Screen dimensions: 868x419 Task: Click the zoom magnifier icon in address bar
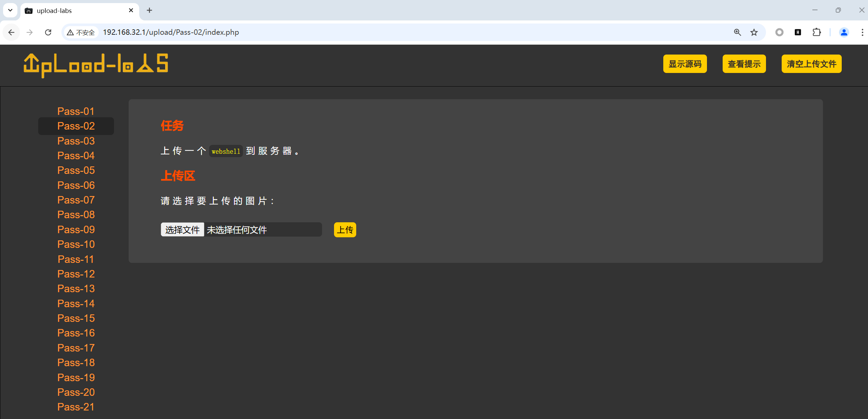(737, 32)
